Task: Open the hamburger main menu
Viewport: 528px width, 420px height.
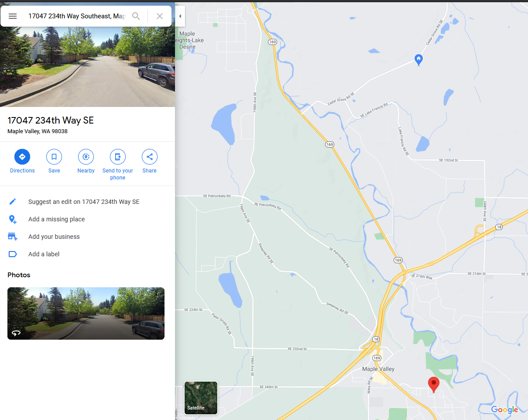Action: pos(13,16)
